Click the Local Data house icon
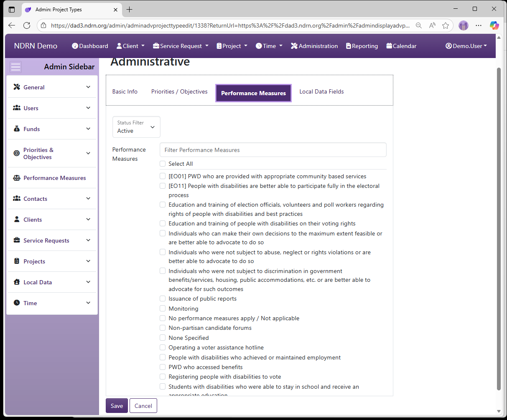Image resolution: width=507 pixels, height=420 pixels. click(17, 282)
